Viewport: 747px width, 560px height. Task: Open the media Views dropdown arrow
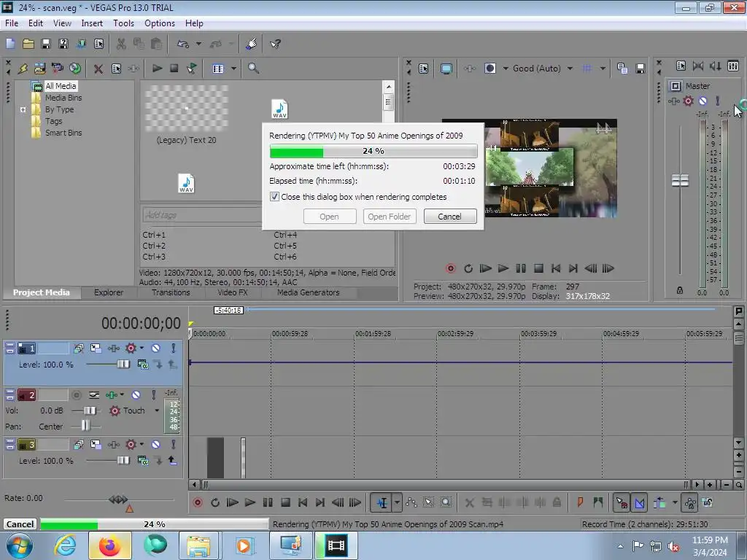pos(233,69)
